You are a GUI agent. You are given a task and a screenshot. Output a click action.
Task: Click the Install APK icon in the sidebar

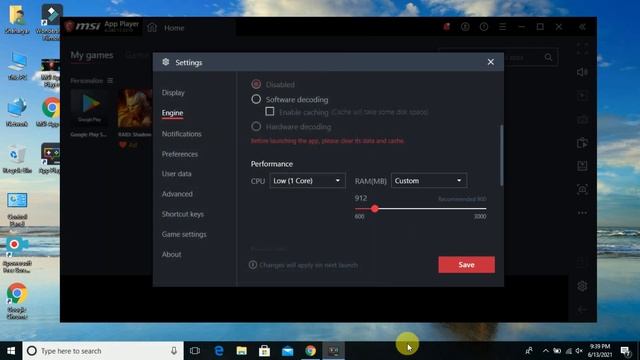point(582,166)
